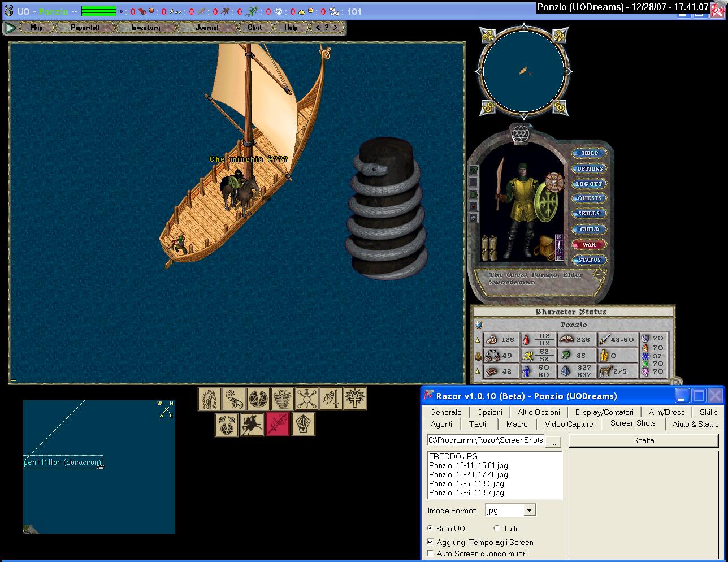
Task: Click the GUILD button
Action: pos(589,229)
